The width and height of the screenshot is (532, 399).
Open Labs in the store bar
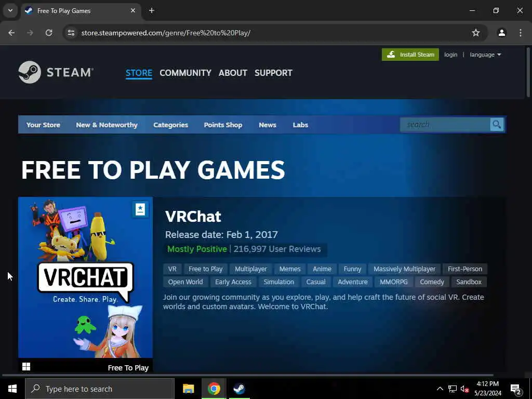pos(300,125)
